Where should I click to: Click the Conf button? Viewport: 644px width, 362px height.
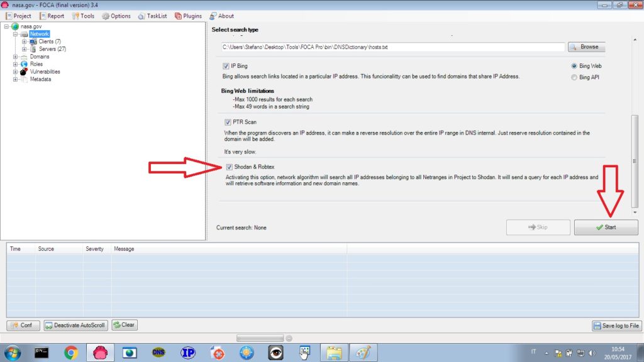23,325
